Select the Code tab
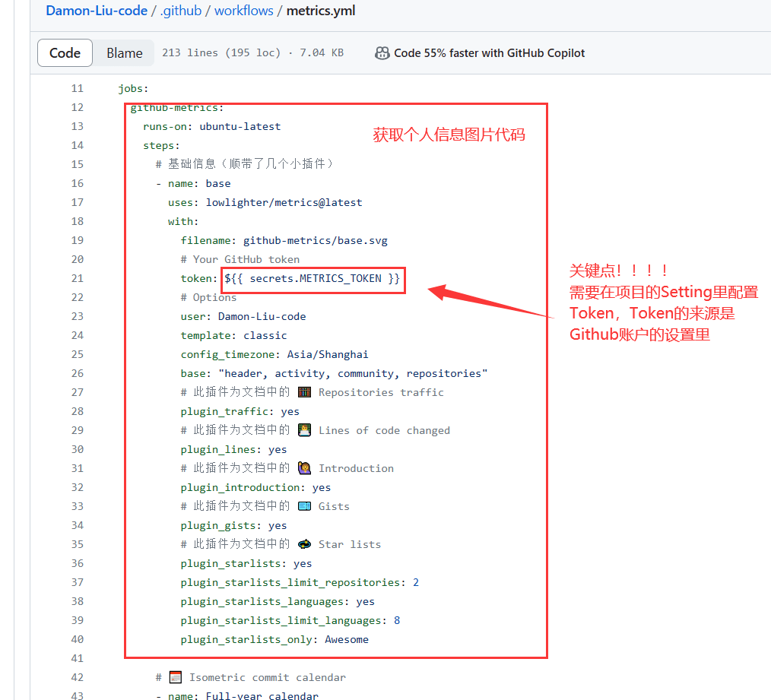 point(65,52)
